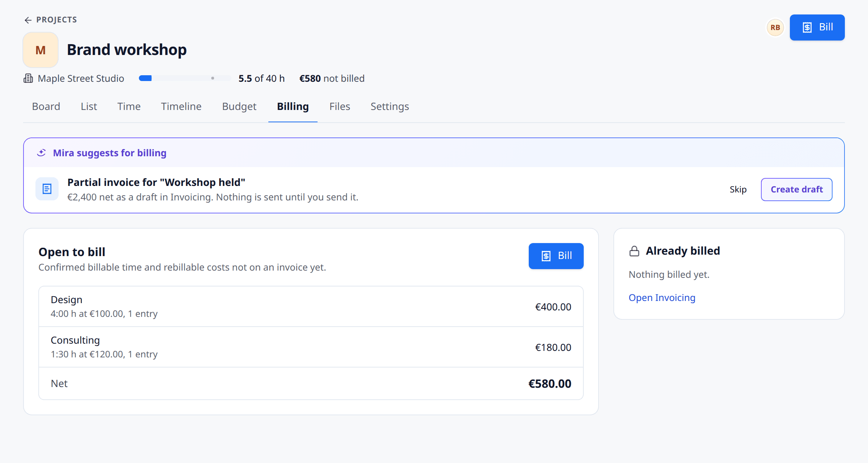Click the '5.5 of 40 h' hours text
868x463 pixels.
pyautogui.click(x=261, y=78)
